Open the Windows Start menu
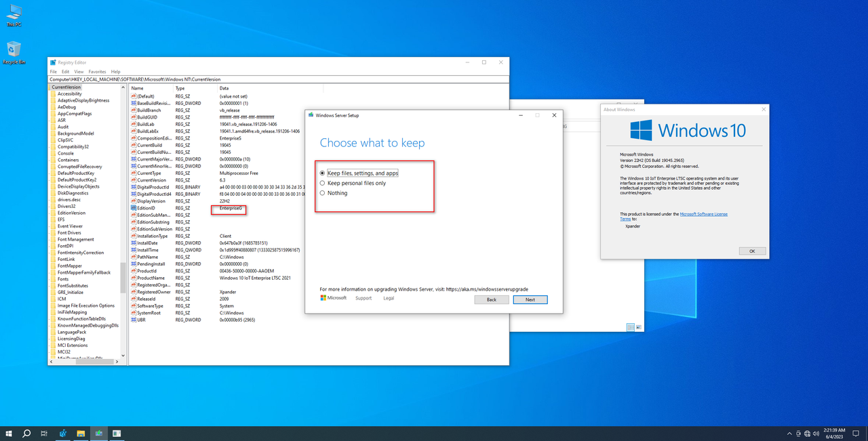 tap(9, 434)
